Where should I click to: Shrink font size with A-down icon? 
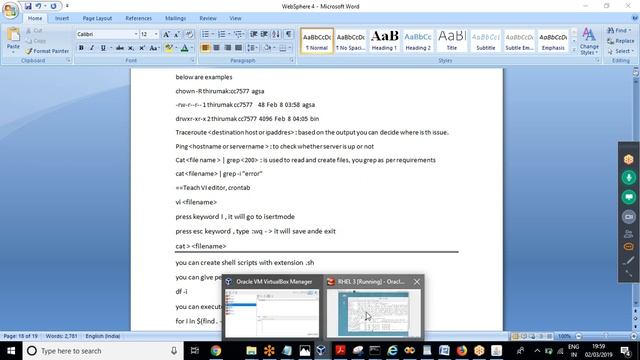click(177, 35)
